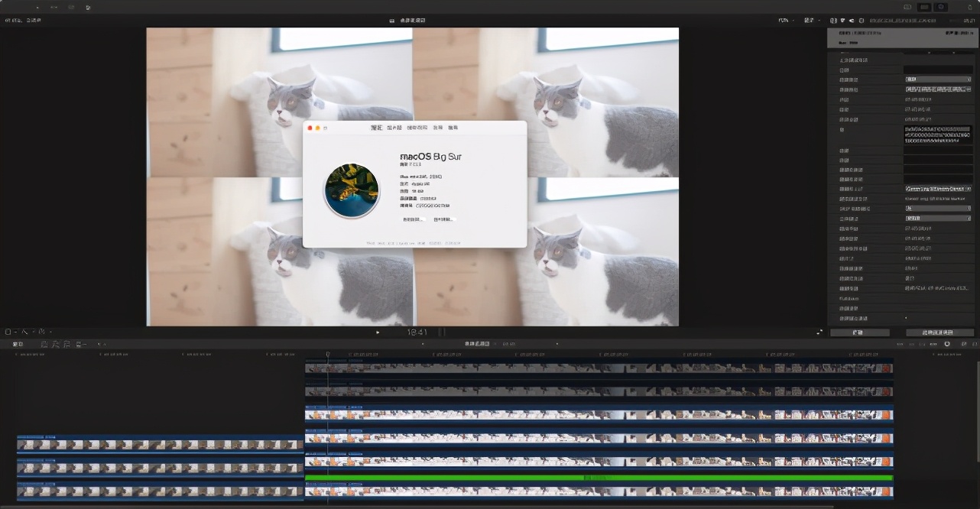The image size is (980, 509).
Task: Enter full-screen playback via viewer expand icon
Action: pos(819,332)
